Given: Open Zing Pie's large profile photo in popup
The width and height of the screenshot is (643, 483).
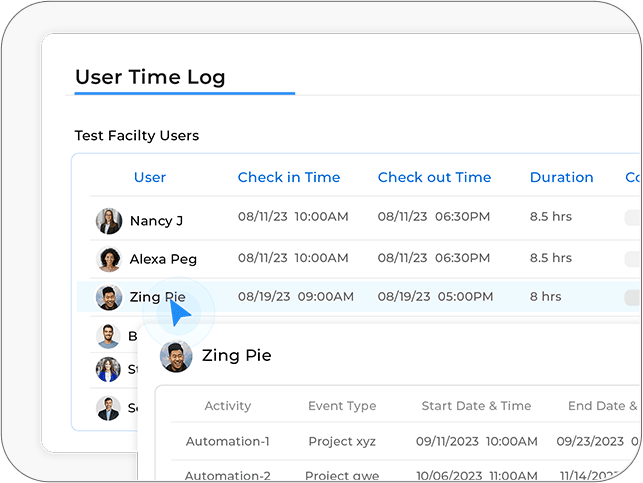Looking at the screenshot, I should [176, 356].
